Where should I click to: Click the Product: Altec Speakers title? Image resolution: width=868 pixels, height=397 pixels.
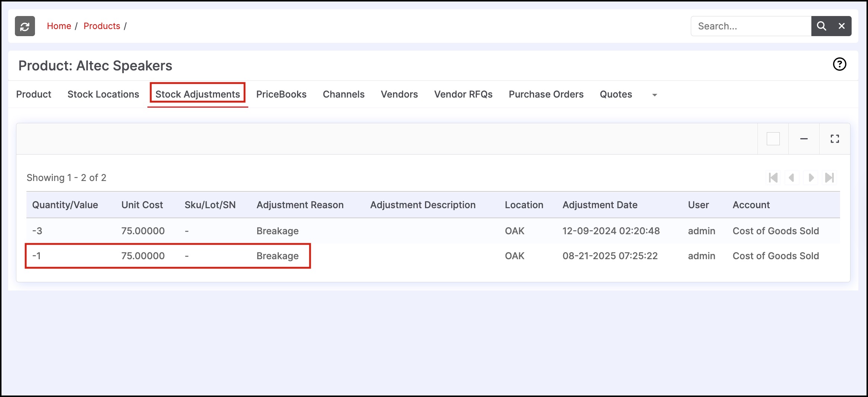pos(95,66)
